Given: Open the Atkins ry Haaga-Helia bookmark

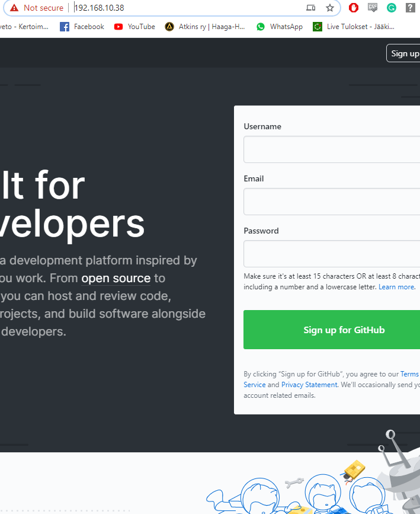Looking at the screenshot, I should coord(205,27).
